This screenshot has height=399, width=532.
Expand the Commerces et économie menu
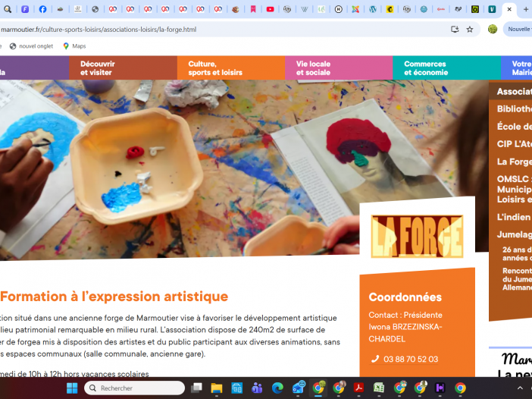pyautogui.click(x=425, y=68)
